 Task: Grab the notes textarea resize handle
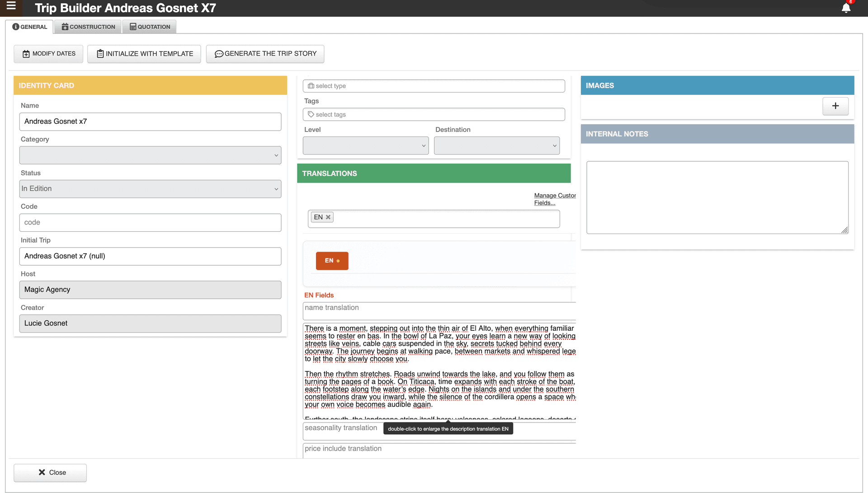pos(844,230)
